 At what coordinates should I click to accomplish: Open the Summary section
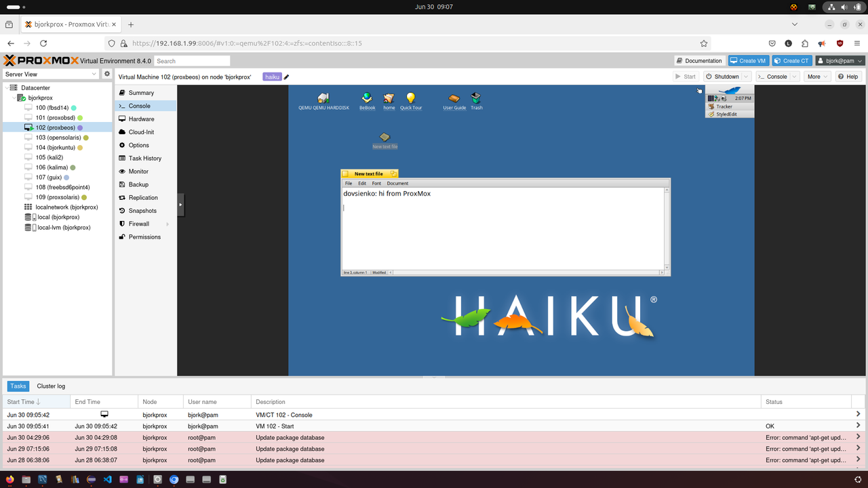pos(146,93)
